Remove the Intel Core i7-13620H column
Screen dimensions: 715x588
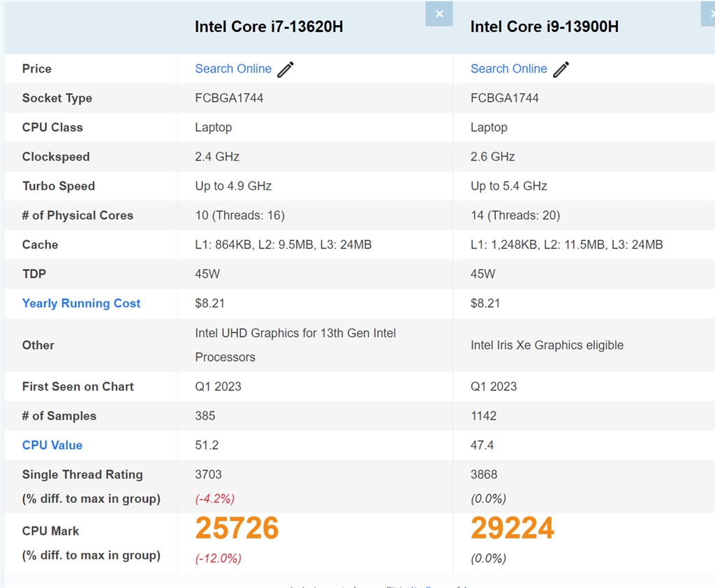click(x=439, y=14)
